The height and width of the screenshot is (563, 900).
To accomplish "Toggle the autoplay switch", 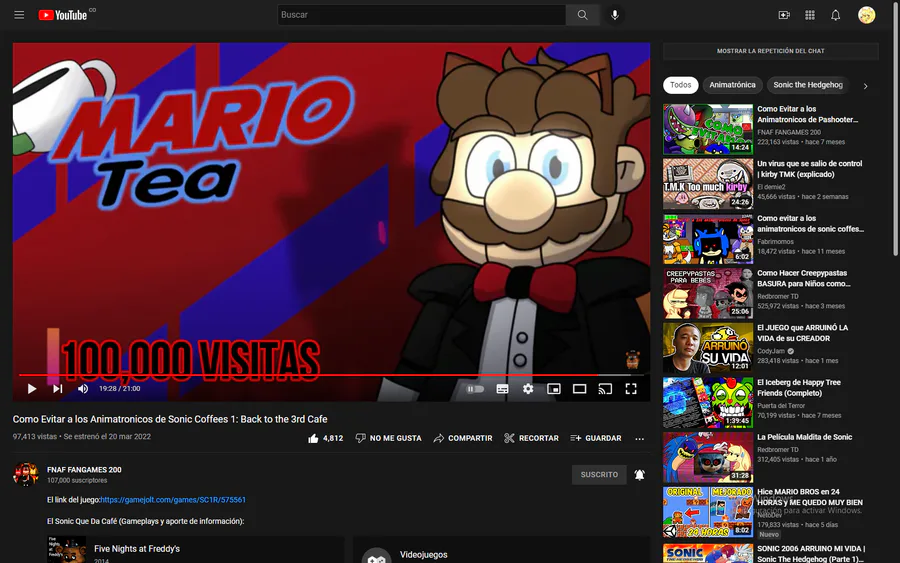I will point(475,389).
